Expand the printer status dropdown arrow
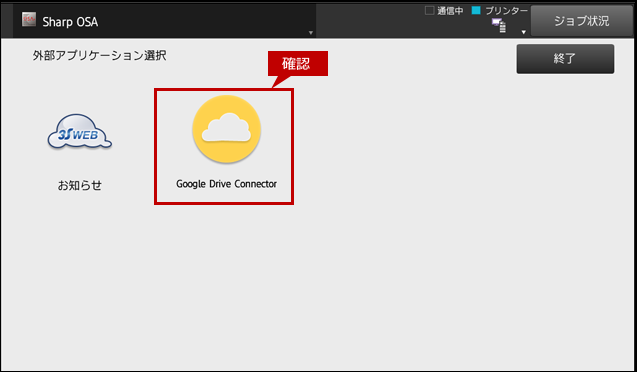The image size is (637, 372). coord(524,32)
